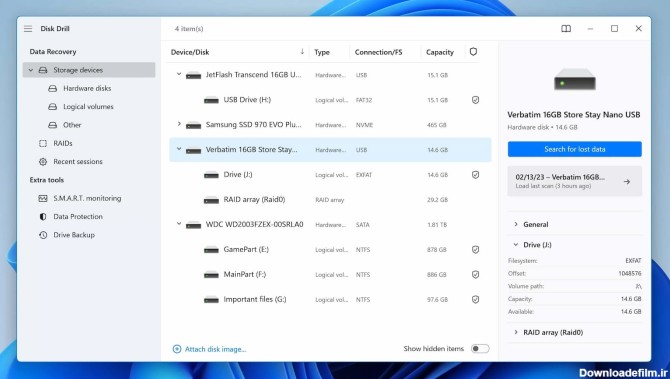This screenshot has width=670, height=379.
Task: Click the RAIDs icon in sidebar
Action: point(43,143)
